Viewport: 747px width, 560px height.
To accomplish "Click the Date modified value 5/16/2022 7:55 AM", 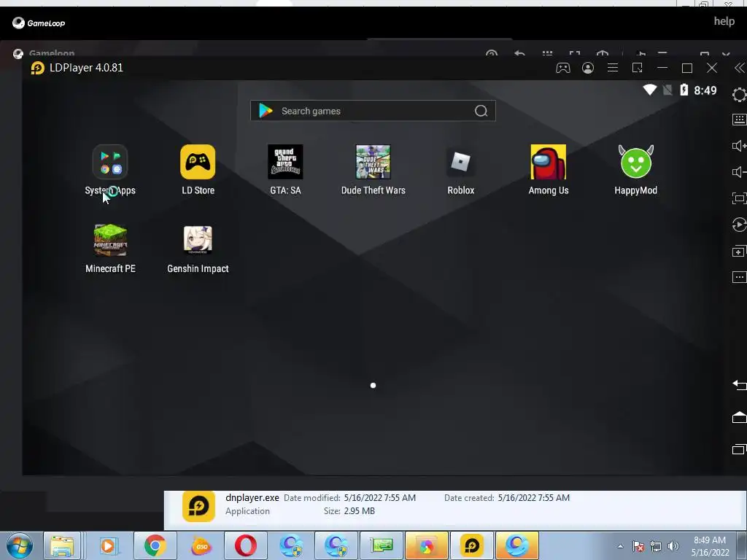I will tap(379, 497).
